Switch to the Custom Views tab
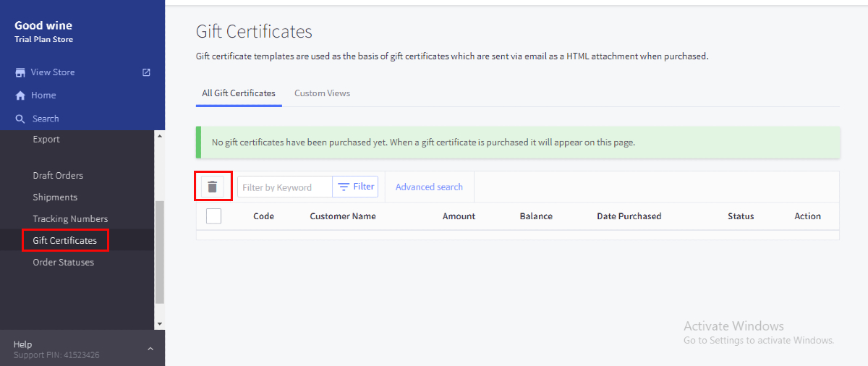 322,93
